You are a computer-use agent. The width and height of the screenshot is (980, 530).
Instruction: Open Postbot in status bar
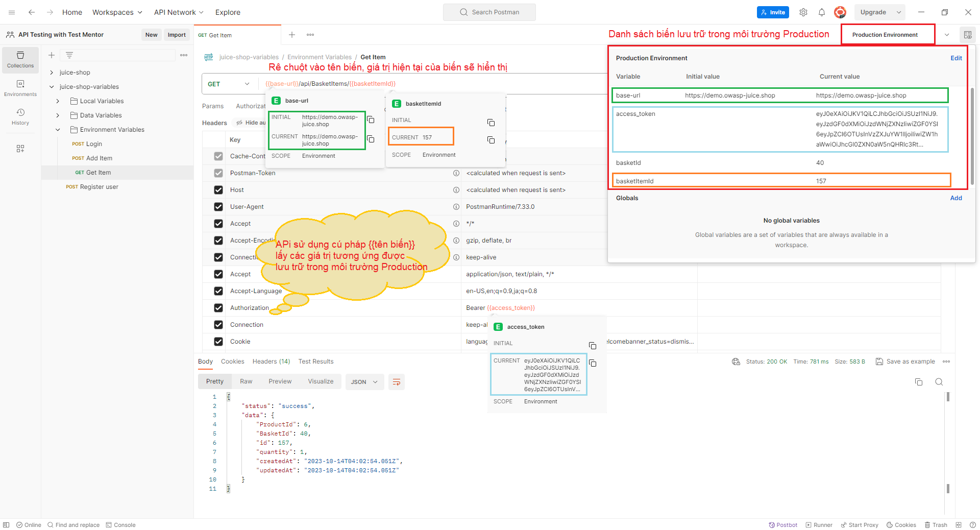783,525
